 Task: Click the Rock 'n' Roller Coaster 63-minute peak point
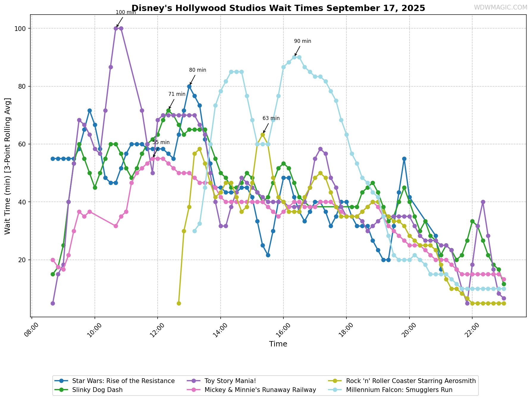263,135
